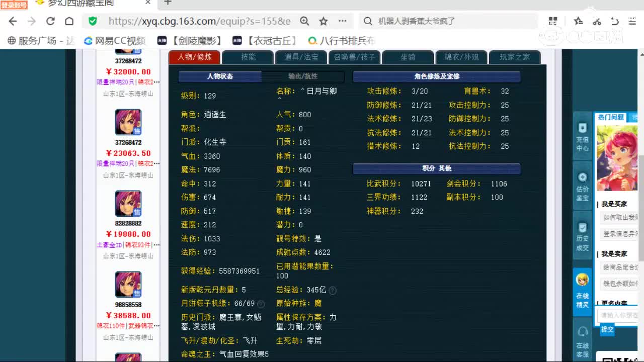
Task: Click the undo closed tab icon
Action: pyautogui.click(x=614, y=21)
